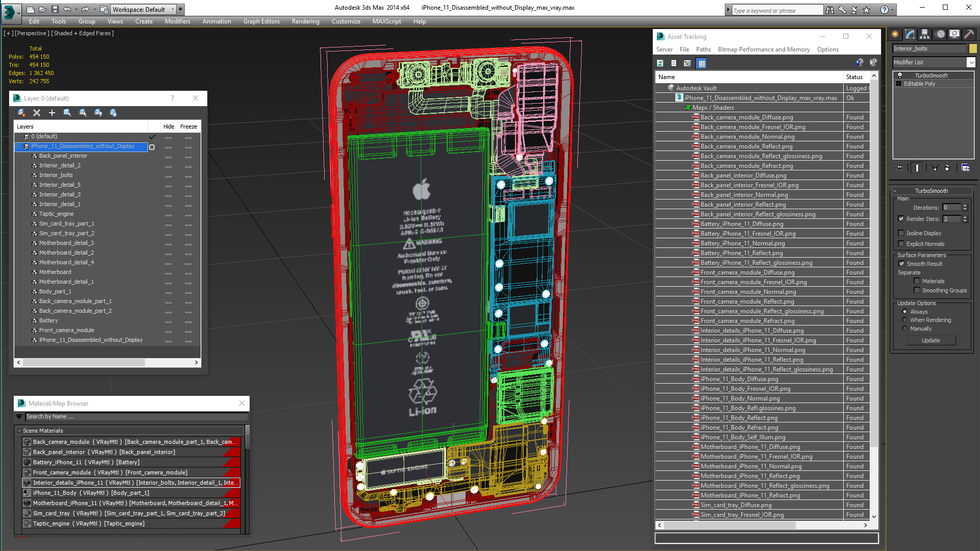Image resolution: width=980 pixels, height=551 pixels.
Task: Open Material Browser options dropdown arrow
Action: pos(19,417)
